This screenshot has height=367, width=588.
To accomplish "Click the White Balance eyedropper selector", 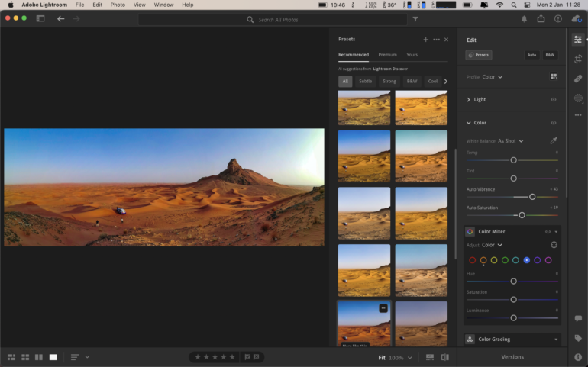I will click(x=554, y=141).
